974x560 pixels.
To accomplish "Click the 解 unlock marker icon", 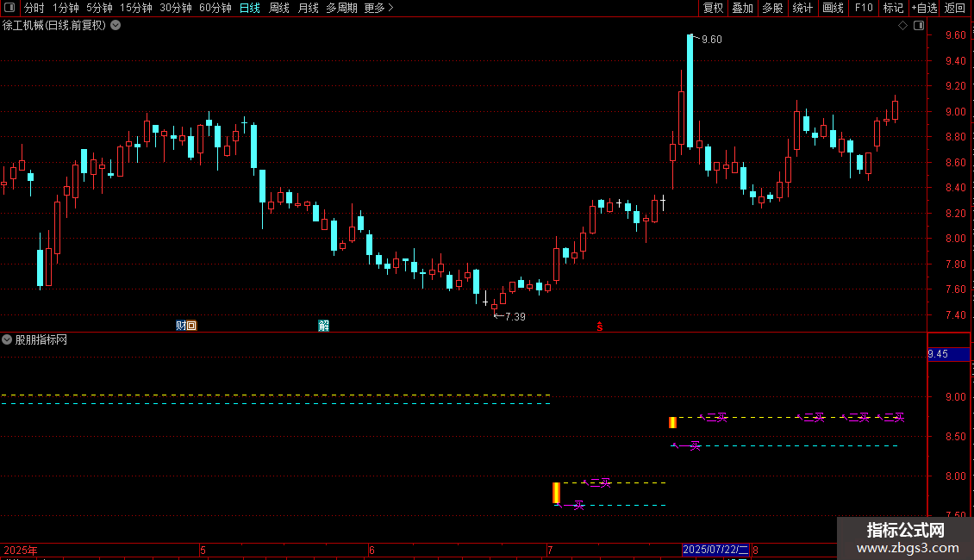I will click(x=323, y=326).
